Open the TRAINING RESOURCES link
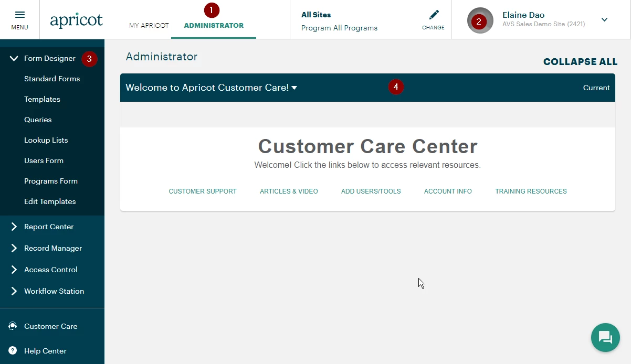The height and width of the screenshot is (364, 631). [x=531, y=191]
